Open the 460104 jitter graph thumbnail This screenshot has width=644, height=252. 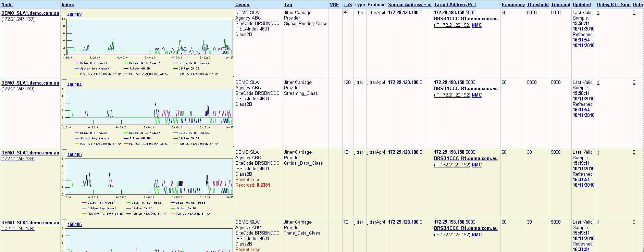(x=147, y=117)
